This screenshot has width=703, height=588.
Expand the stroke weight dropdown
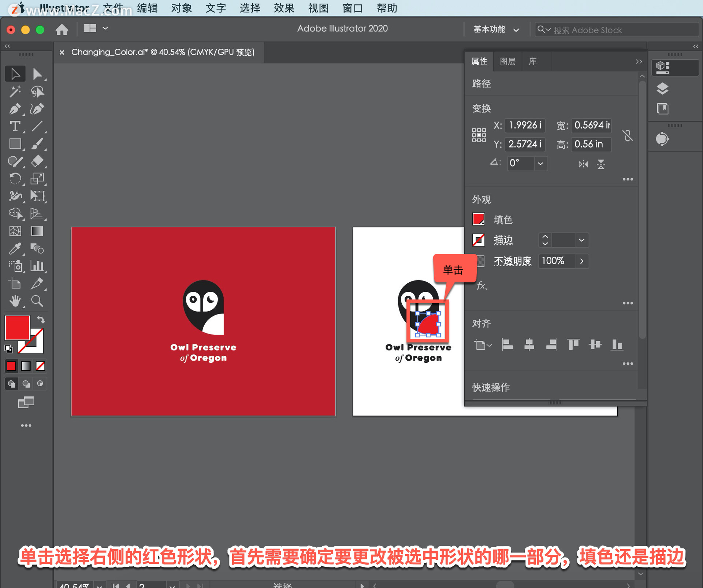tap(581, 240)
